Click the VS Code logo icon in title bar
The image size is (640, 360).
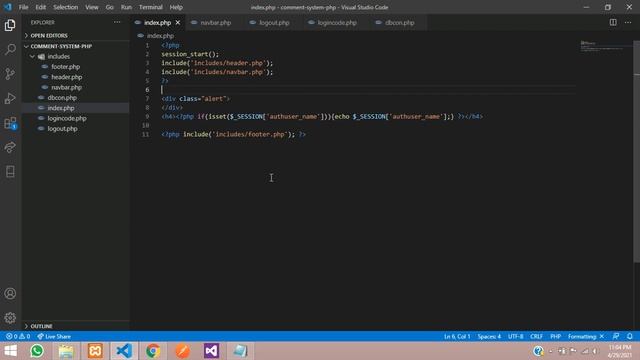point(8,7)
